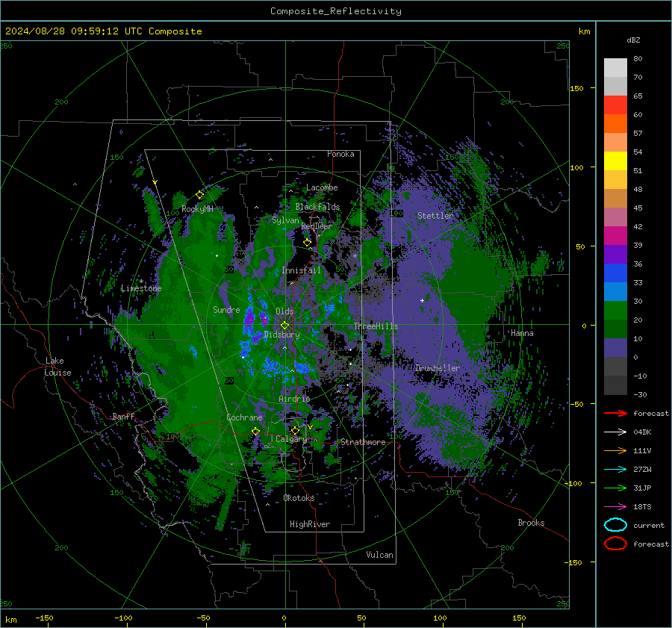Viewport: 672px width, 628px height.
Task: Select the orange 111V arrow legend icon
Action: pos(615,450)
